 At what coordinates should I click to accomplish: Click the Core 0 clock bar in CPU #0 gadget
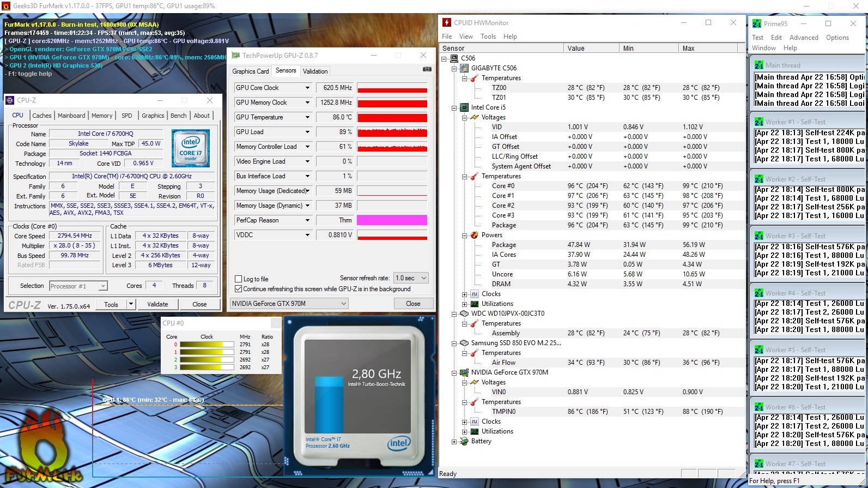(207, 345)
